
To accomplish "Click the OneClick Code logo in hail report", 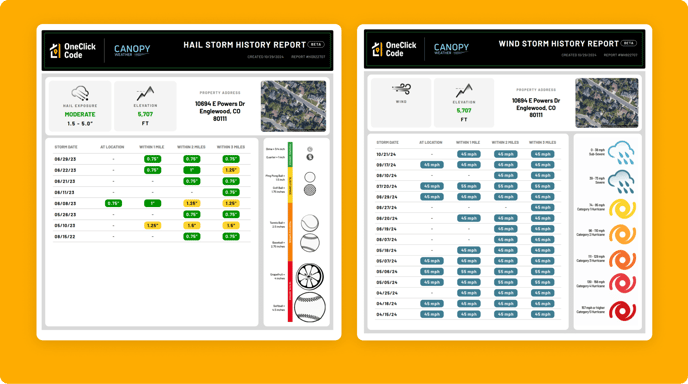I will [73, 50].
